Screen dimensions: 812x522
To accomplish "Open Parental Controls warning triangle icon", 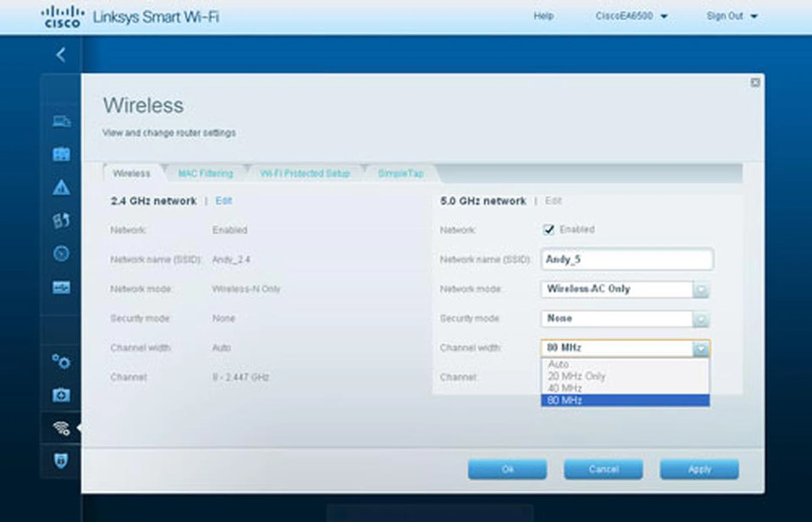I will click(61, 187).
